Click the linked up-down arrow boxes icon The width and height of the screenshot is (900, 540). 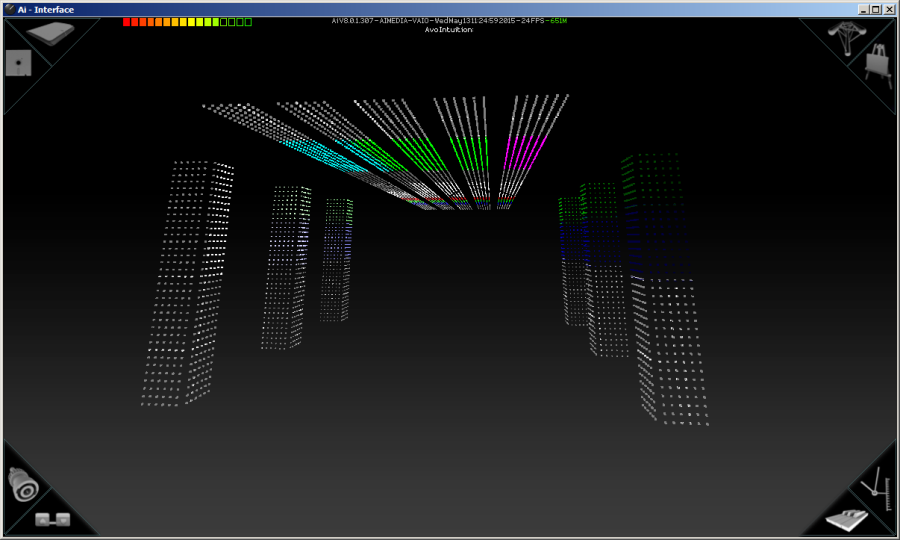tap(52, 520)
